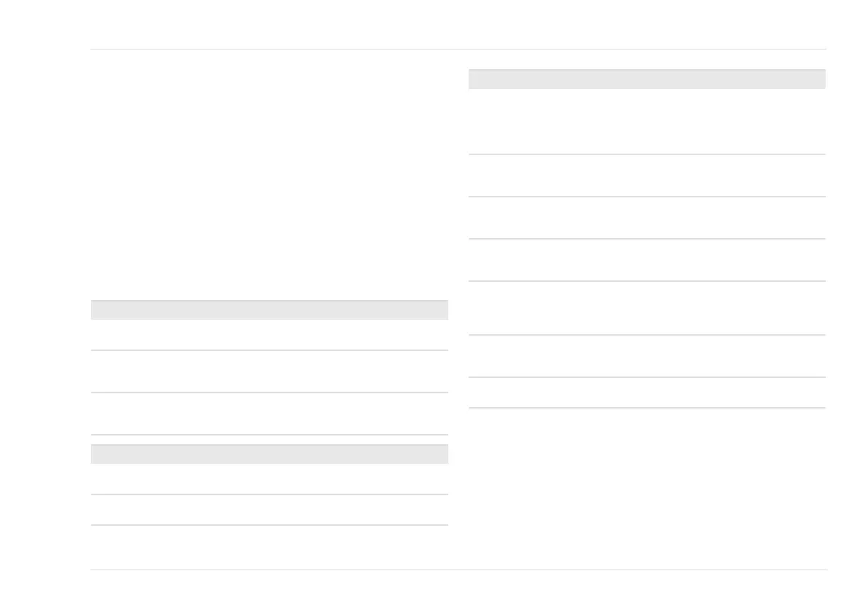Select the third blank row of the right table

click(646, 218)
